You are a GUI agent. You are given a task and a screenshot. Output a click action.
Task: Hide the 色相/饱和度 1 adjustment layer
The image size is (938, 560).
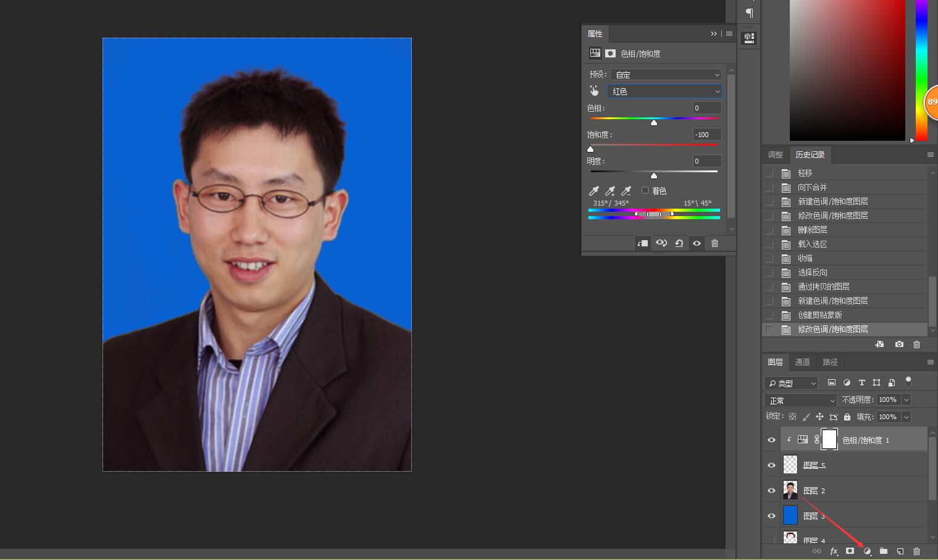click(771, 440)
